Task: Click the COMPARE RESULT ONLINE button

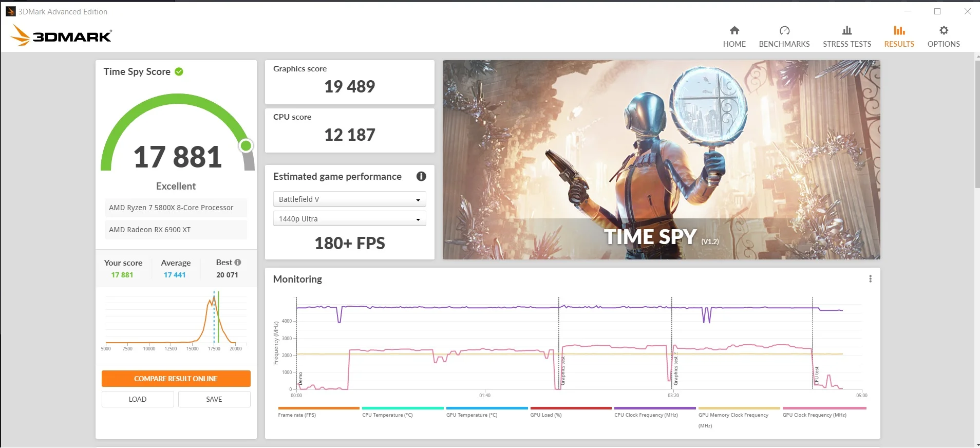Action: (x=176, y=379)
